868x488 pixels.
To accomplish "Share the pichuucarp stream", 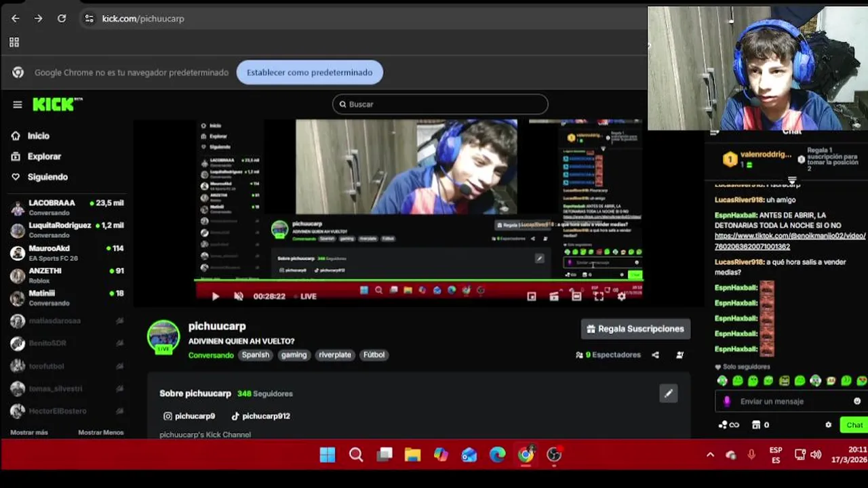I will tap(655, 354).
